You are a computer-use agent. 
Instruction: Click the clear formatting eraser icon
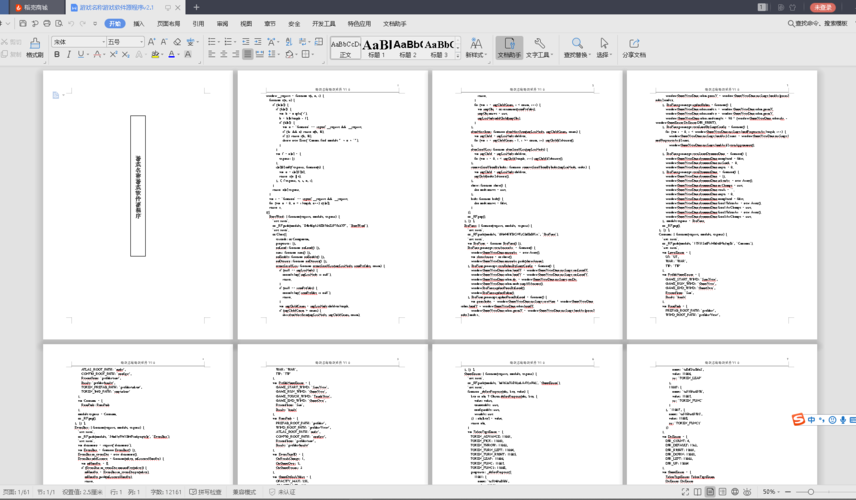tap(177, 41)
